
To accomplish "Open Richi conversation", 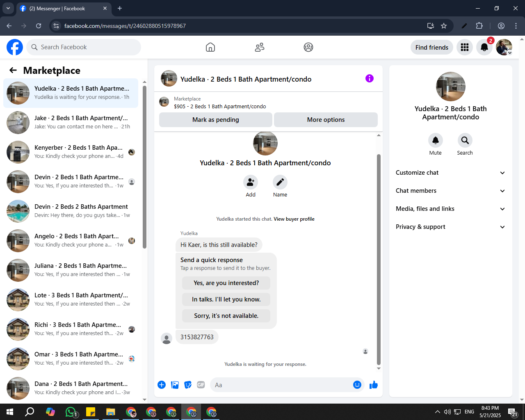I will click(71, 329).
